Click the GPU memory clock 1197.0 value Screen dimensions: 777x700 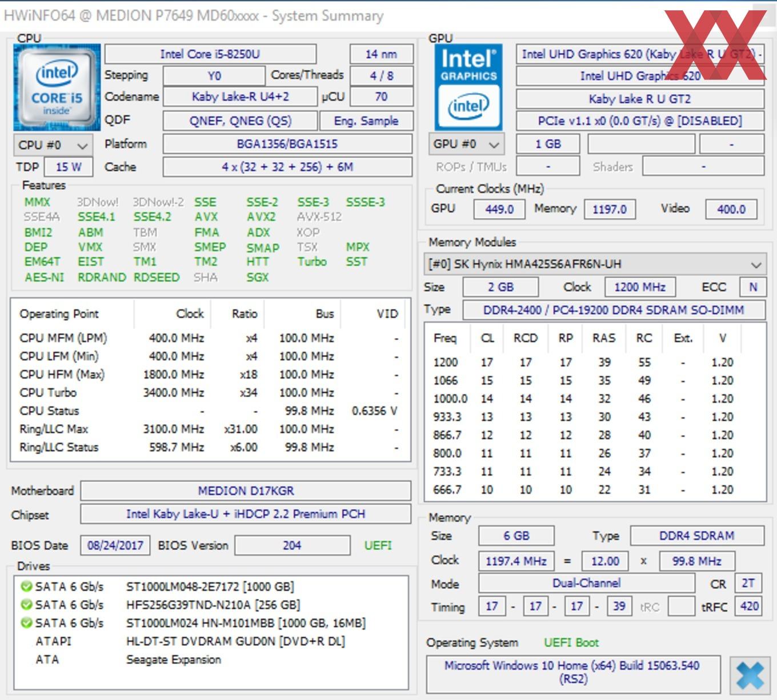tap(609, 210)
